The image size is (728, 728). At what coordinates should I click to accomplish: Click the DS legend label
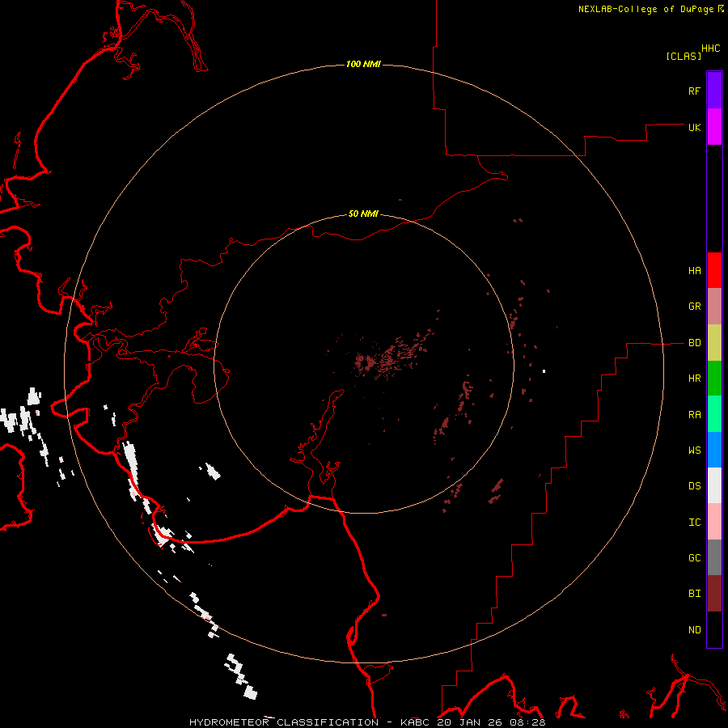(695, 486)
